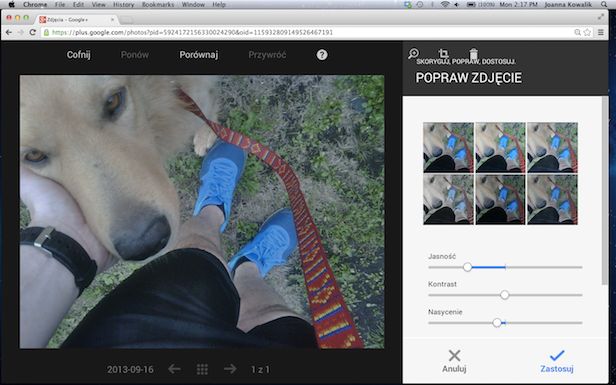616x385 pixels.
Task: Go to previous photo arrow
Action: tap(174, 369)
